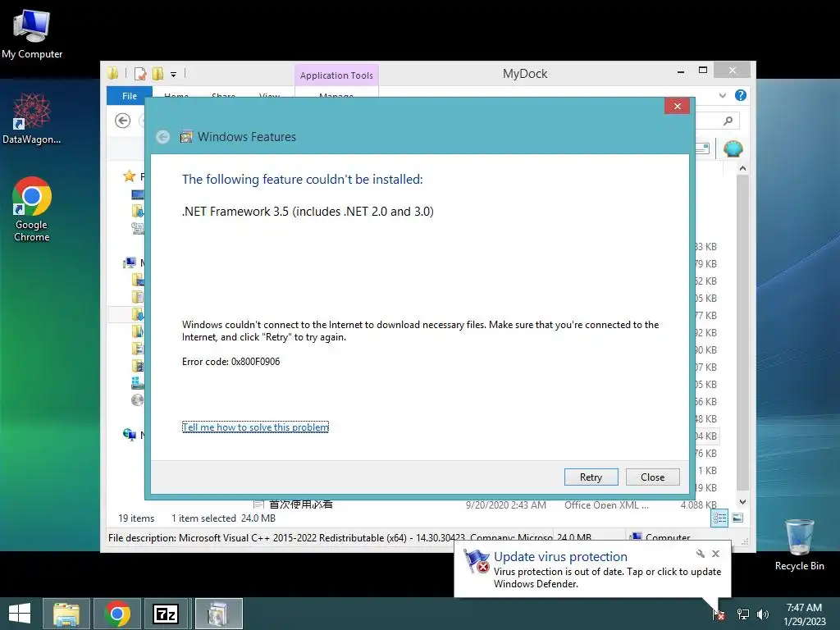
Task: Open volume speaker tray icon
Action: point(762,614)
